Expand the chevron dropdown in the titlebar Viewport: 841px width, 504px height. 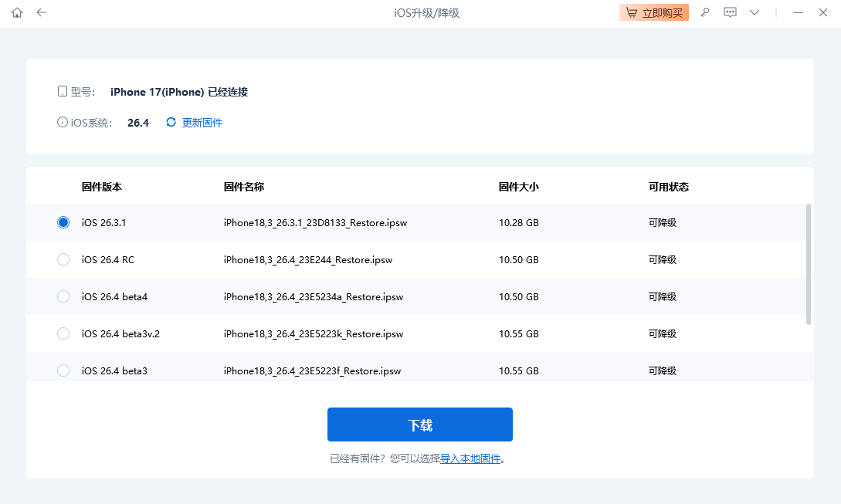755,12
